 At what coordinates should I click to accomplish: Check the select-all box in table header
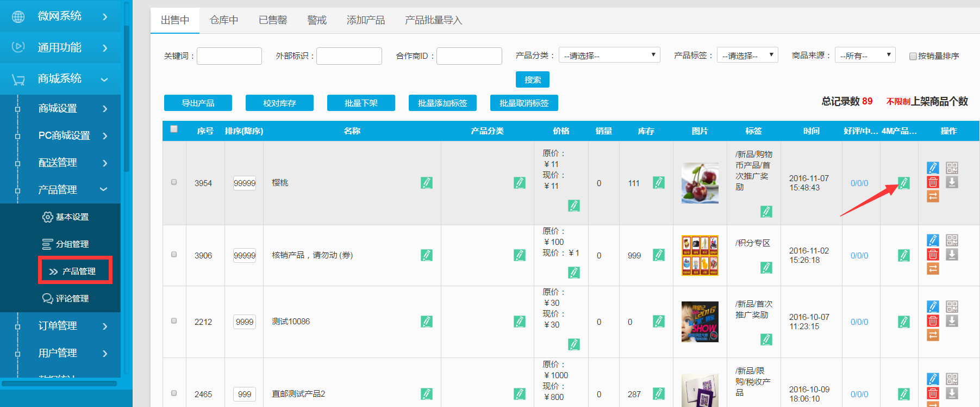coord(174,129)
